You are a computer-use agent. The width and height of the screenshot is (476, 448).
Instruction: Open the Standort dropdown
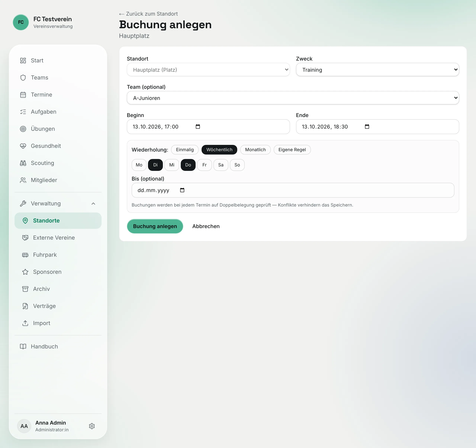[x=208, y=70]
